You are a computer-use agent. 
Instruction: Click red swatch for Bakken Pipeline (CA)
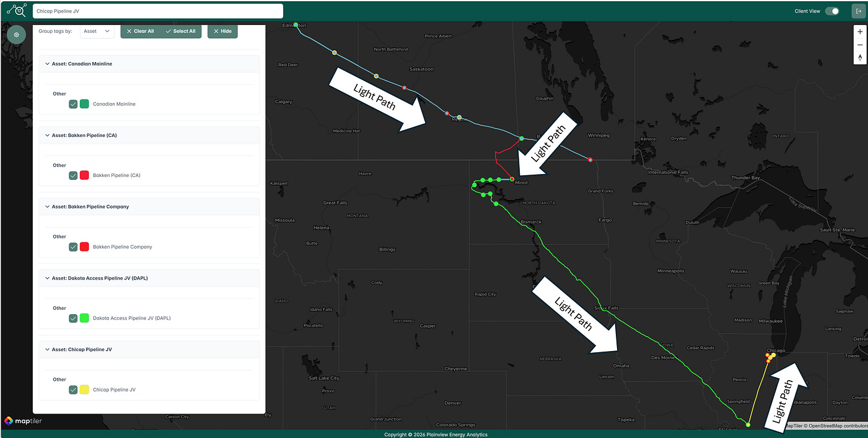click(x=85, y=175)
